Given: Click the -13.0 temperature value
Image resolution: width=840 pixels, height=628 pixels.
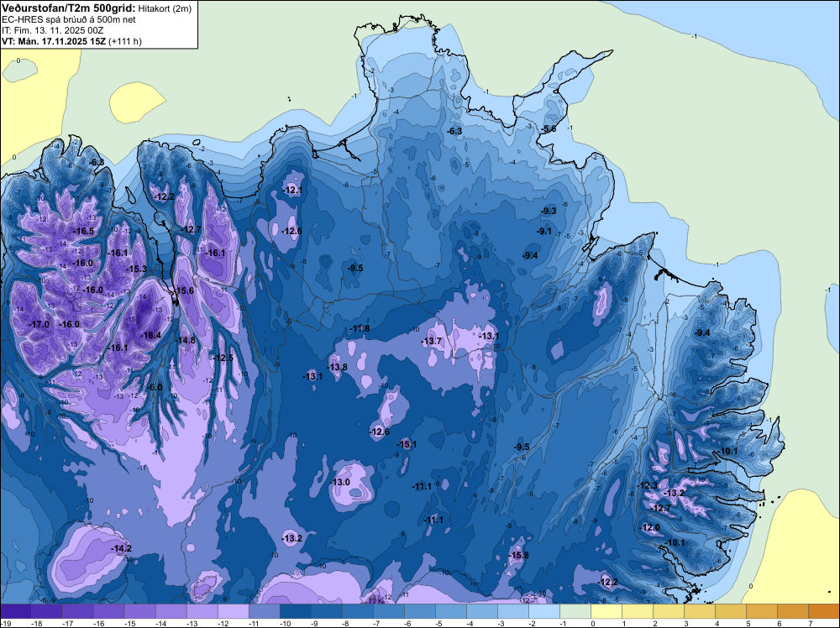Looking at the screenshot, I should coord(339,482).
